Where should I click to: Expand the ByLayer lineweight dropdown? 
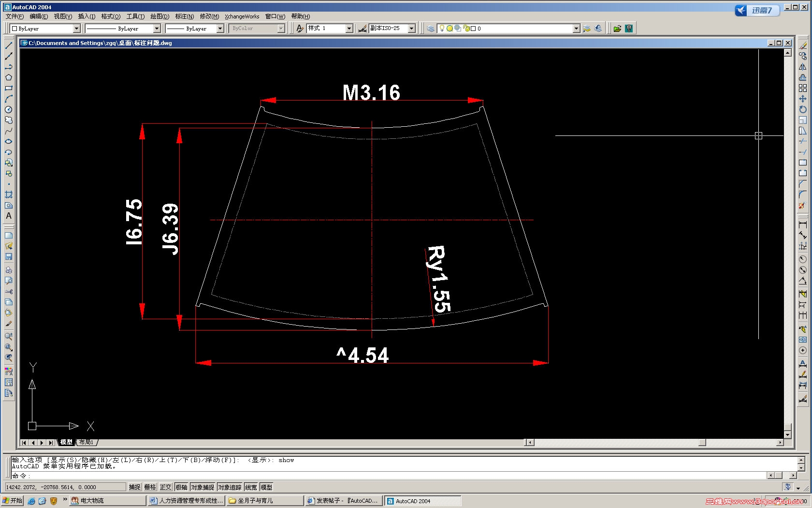[x=220, y=29]
